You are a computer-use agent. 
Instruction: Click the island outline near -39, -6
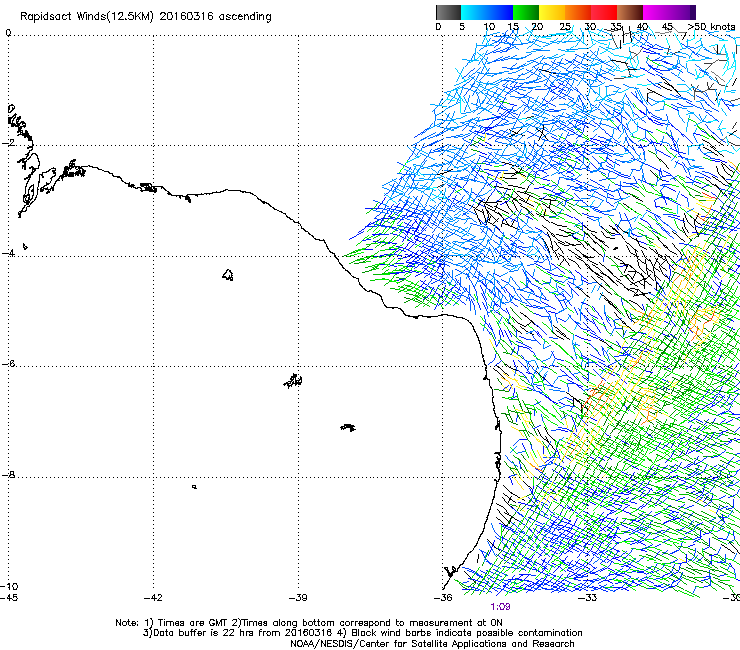(294, 380)
